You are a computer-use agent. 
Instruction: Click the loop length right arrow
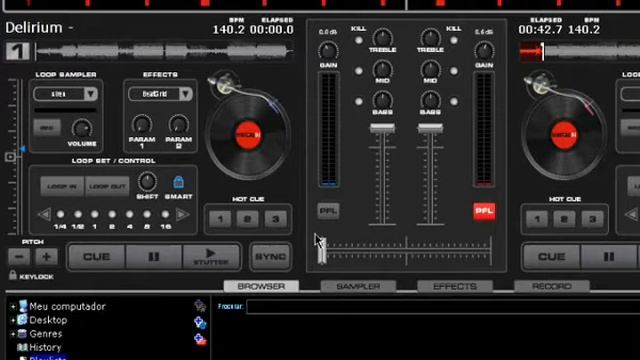point(182,214)
